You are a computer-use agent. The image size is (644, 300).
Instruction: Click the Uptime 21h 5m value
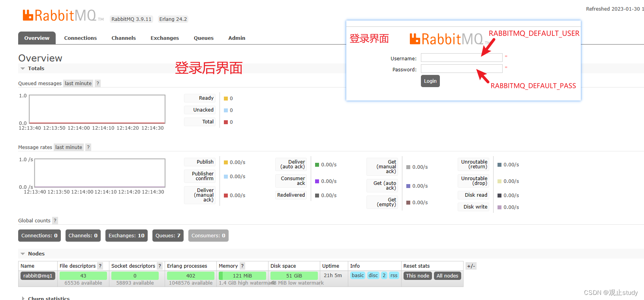[333, 275]
